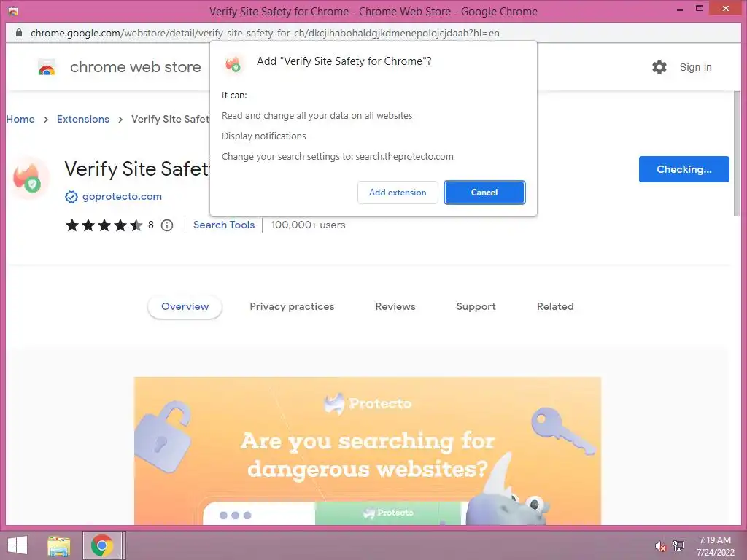Click the Verify Site Safety extension heading
This screenshot has width=747, height=560.
pos(136,169)
